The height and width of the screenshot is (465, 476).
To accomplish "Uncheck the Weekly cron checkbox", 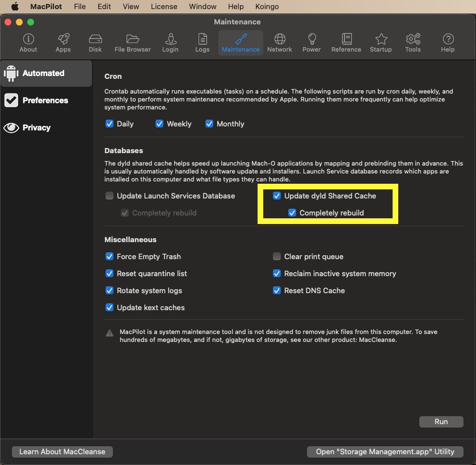I will coord(159,124).
